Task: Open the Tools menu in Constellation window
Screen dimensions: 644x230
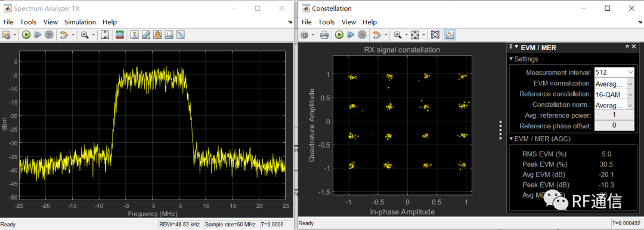Action: pyautogui.click(x=327, y=22)
